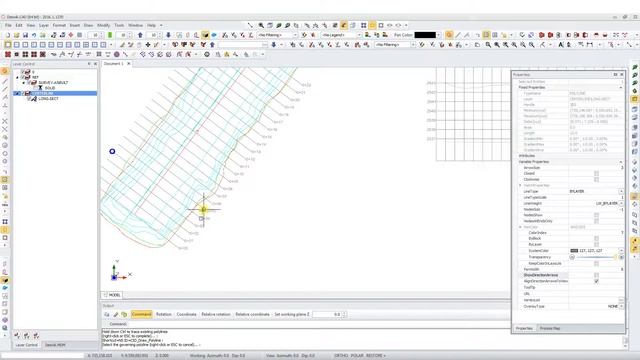This screenshot has width=640, height=360.
Task: Open the Pen Color dropdown arrow
Action: (x=439, y=35)
